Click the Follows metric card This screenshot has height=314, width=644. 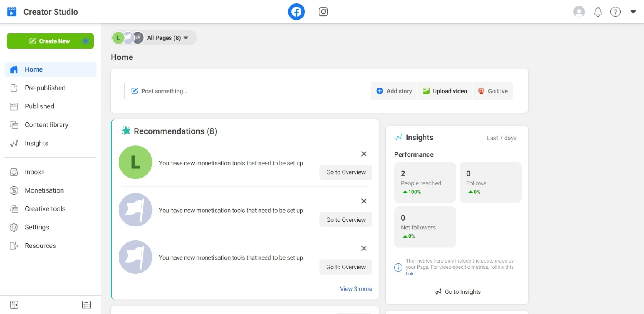coord(491,183)
